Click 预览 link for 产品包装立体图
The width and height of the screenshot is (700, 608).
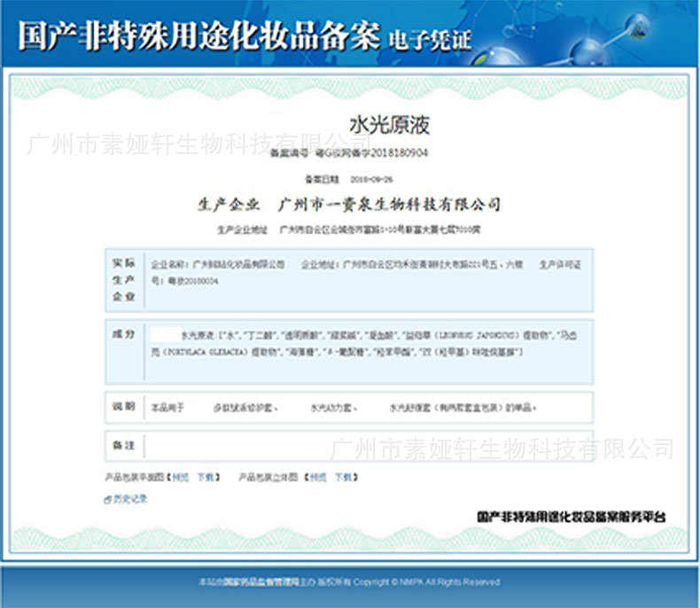[x=318, y=477]
